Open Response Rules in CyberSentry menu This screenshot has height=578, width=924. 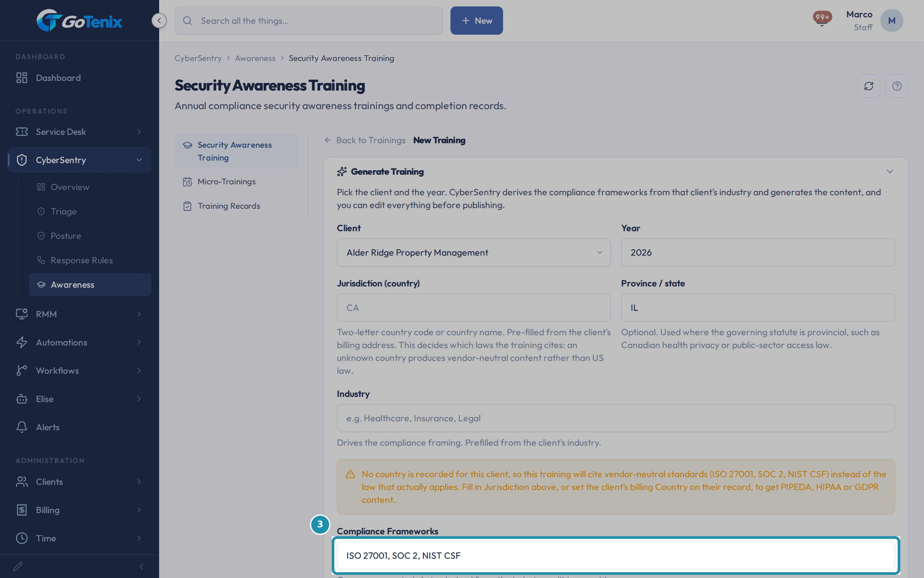pyautogui.click(x=90, y=260)
